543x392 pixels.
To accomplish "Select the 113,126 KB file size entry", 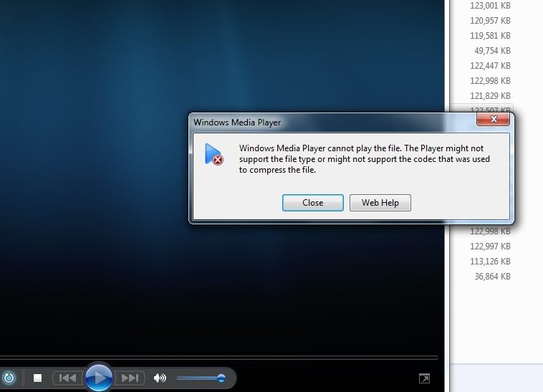I will point(490,262).
